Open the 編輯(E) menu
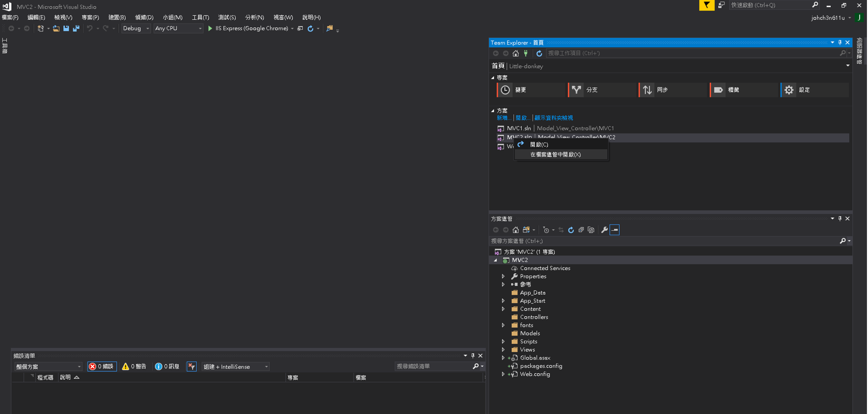Image resolution: width=868 pixels, height=414 pixels. [36, 17]
